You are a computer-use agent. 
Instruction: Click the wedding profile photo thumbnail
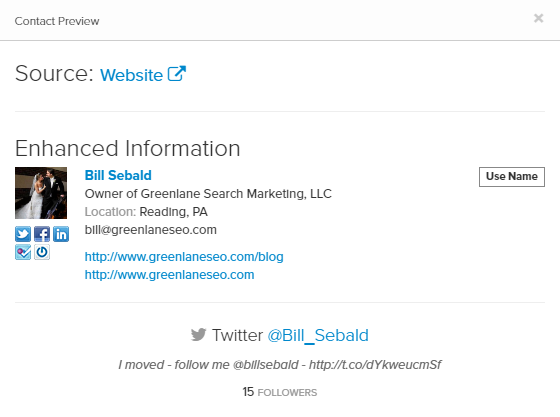point(41,193)
